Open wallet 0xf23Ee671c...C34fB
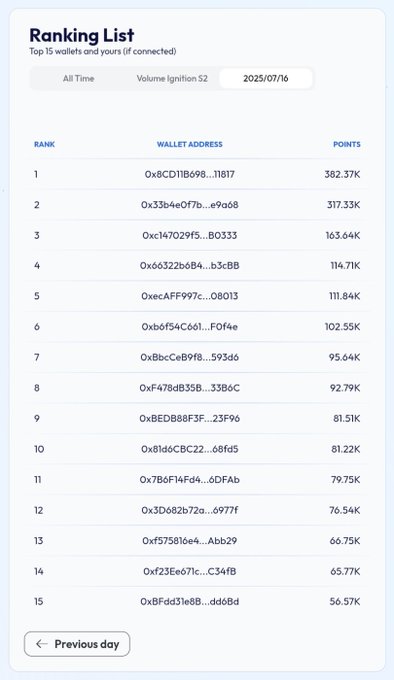Viewport: 394px width, 680px height. 190,571
